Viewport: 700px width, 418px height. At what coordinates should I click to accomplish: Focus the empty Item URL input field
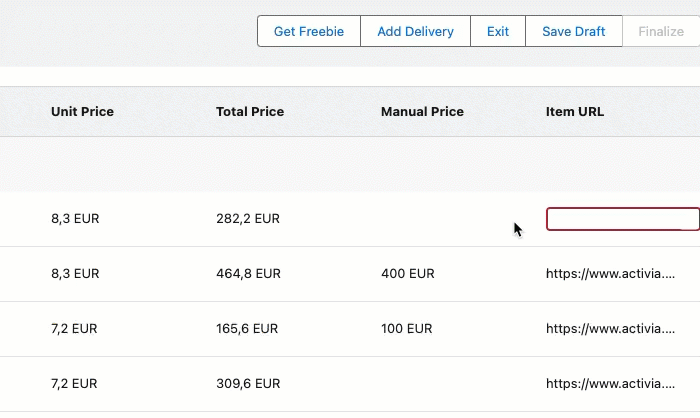click(622, 219)
